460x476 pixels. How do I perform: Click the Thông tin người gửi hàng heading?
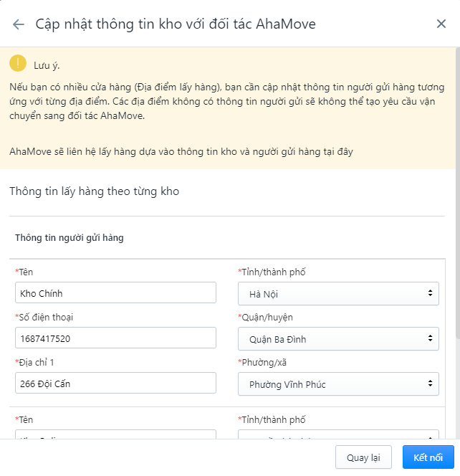[x=70, y=238]
